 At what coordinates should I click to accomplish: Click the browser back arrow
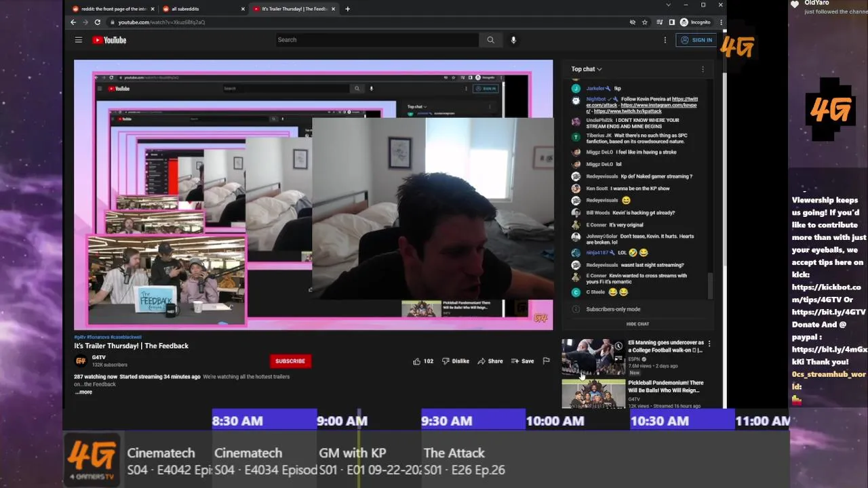73,22
